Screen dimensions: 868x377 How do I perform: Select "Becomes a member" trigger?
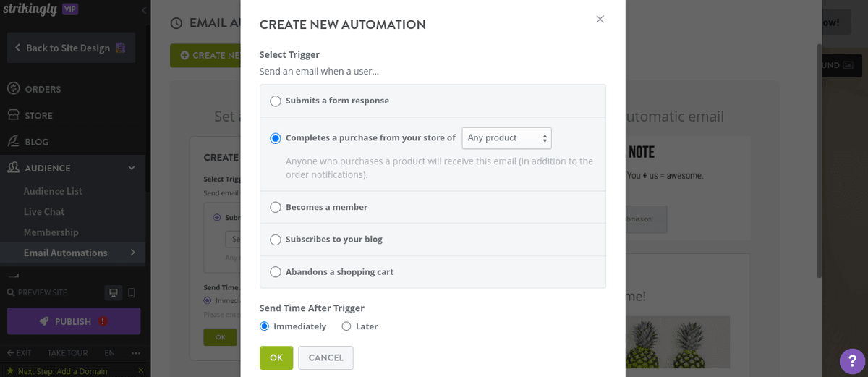pos(276,208)
